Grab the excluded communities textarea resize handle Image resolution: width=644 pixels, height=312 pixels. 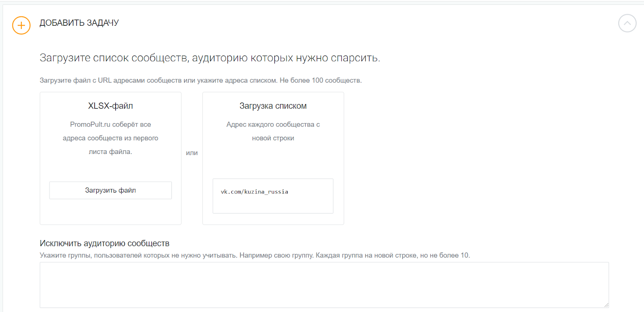(606, 305)
